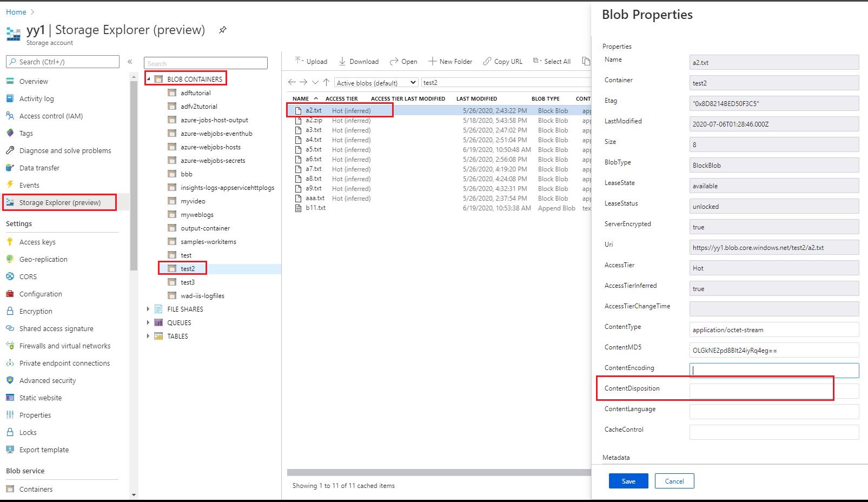Create a New Folder in test2 container
The height and width of the screenshot is (502, 868).
point(450,61)
